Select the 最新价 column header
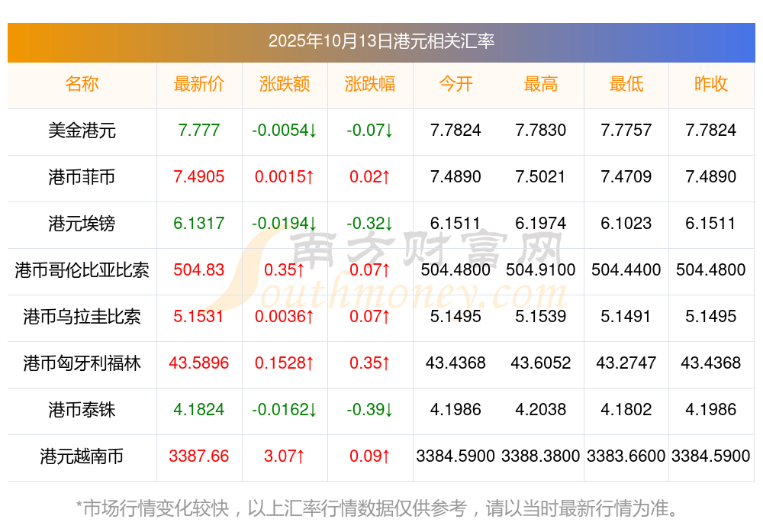This screenshot has width=763, height=532. coord(199,84)
